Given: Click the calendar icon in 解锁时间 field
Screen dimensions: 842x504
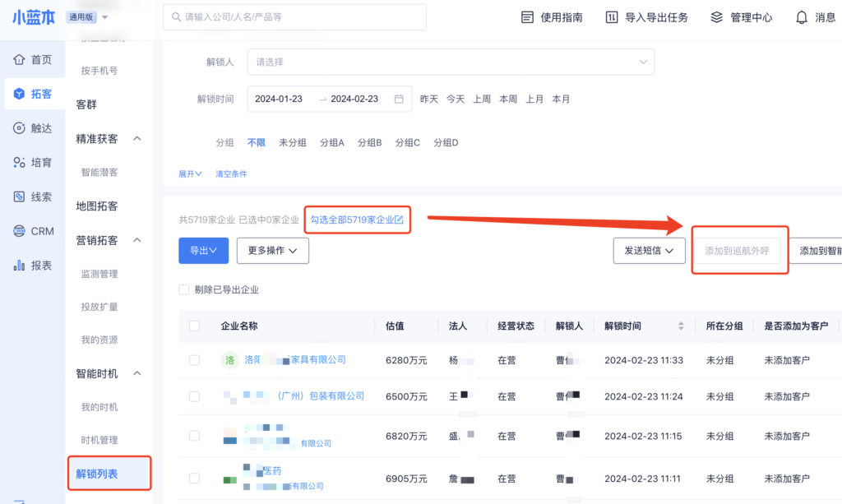Looking at the screenshot, I should [399, 99].
